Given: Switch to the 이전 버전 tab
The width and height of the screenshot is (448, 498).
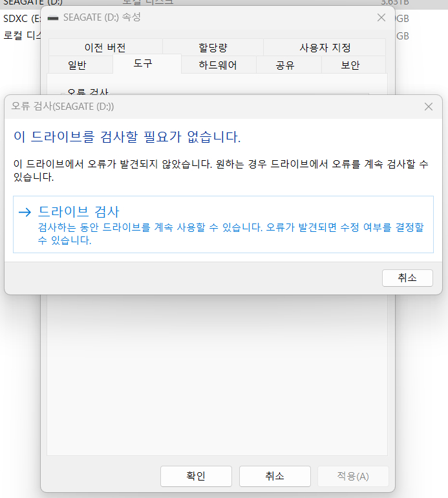Looking at the screenshot, I should click(105, 48).
